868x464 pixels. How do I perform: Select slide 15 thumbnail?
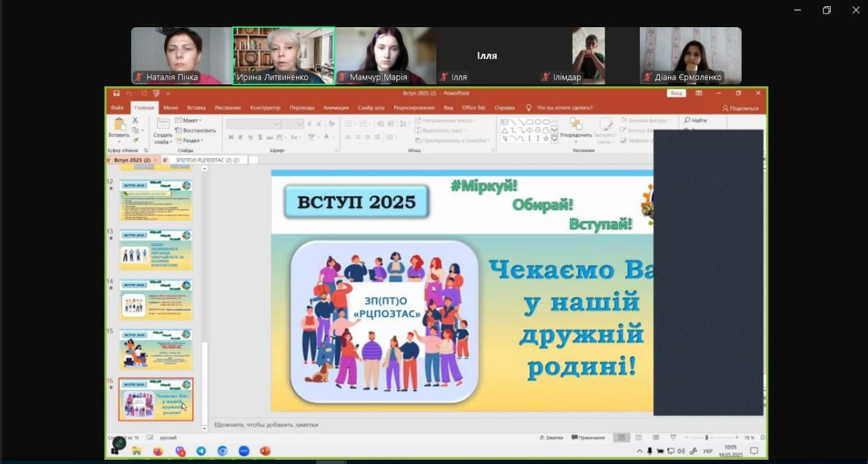click(156, 350)
